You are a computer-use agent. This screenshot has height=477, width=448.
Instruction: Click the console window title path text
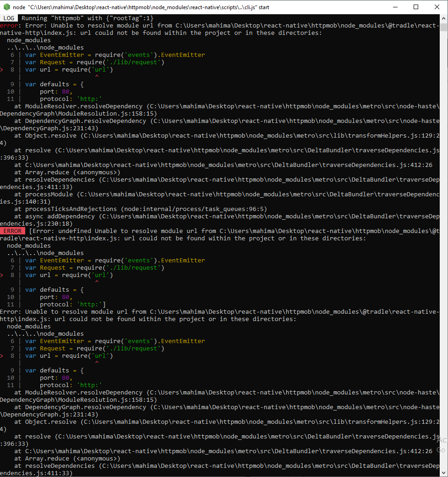tap(141, 7)
